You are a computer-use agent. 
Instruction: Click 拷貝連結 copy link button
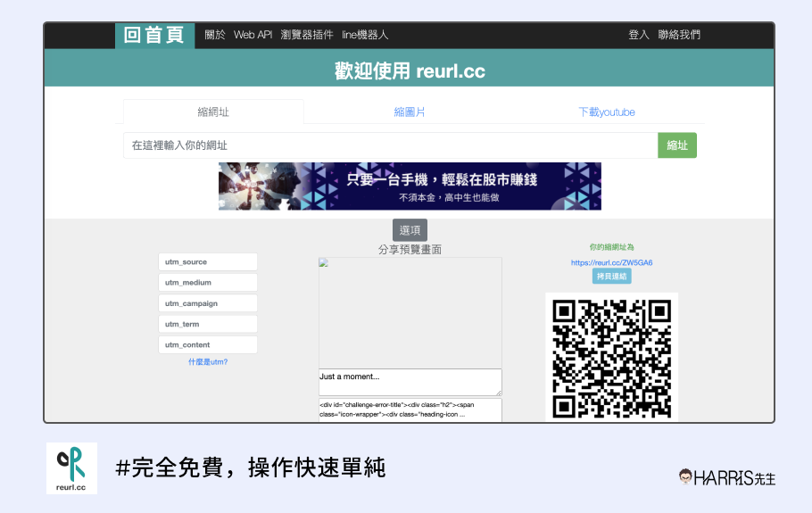(611, 277)
